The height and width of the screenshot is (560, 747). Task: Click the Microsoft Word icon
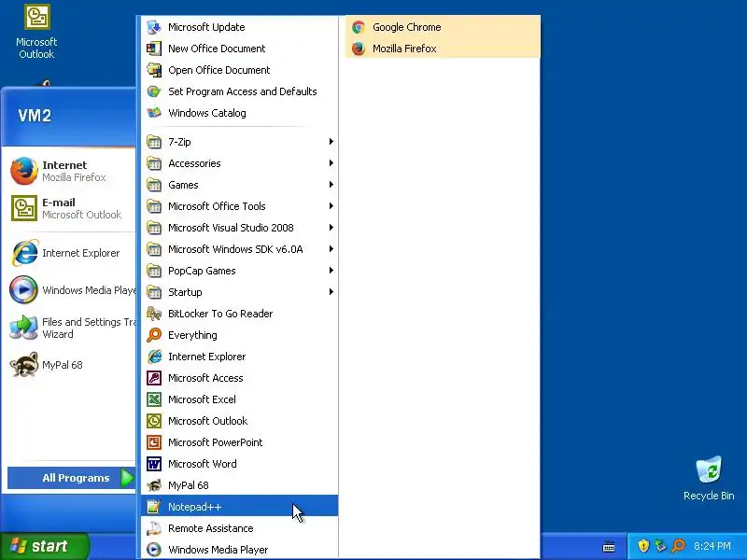tap(154, 464)
